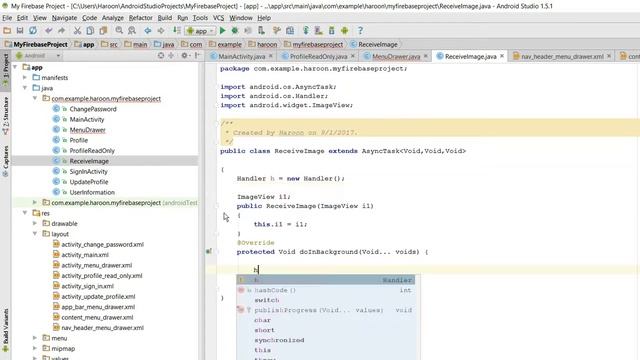Close the ReceiveImage.java tab
640x360 pixels.
coord(502,56)
